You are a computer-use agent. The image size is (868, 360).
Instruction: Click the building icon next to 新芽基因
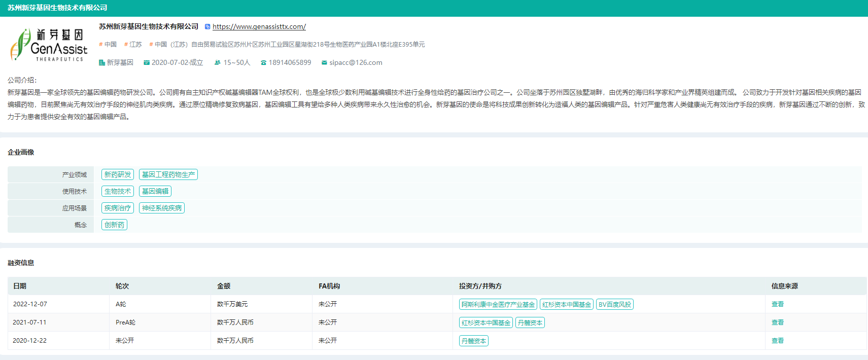(x=102, y=63)
